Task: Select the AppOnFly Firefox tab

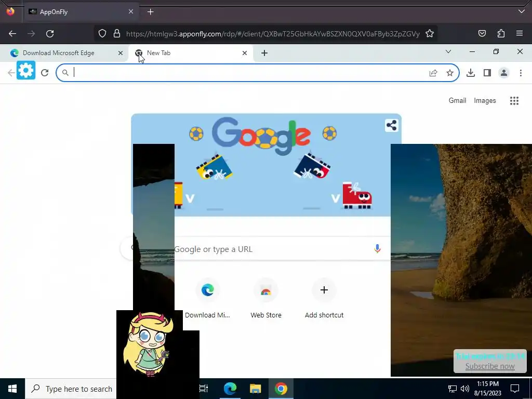Action: pos(82,12)
